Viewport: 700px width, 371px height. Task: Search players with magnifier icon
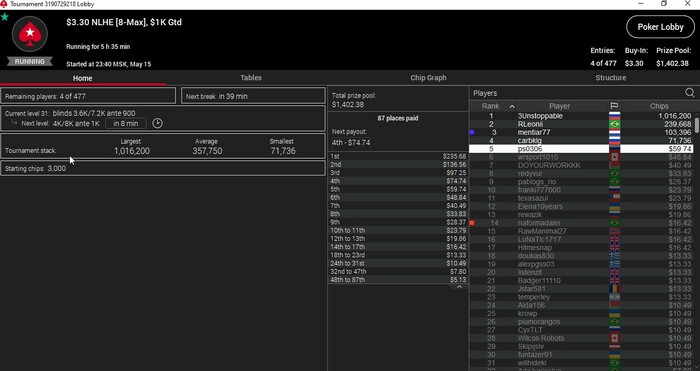click(690, 93)
